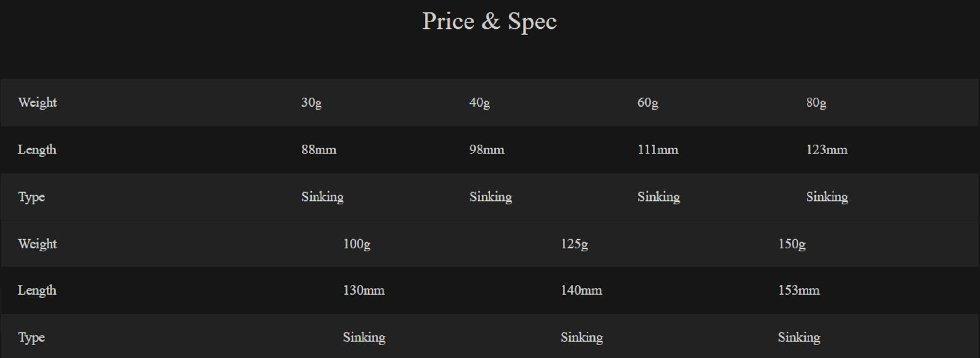This screenshot has height=358, width=980.
Task: Click the Weight label beside 30g
Action: (x=38, y=102)
